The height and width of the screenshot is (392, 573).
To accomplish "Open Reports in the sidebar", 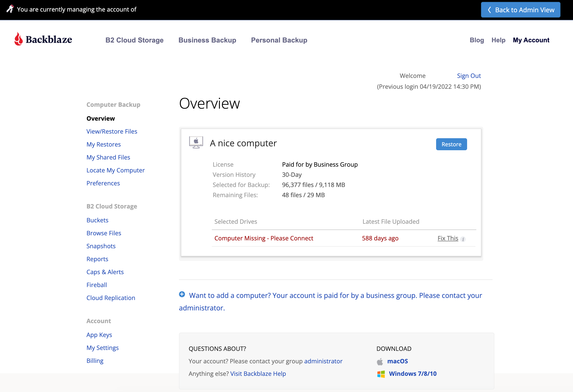I will pos(97,259).
